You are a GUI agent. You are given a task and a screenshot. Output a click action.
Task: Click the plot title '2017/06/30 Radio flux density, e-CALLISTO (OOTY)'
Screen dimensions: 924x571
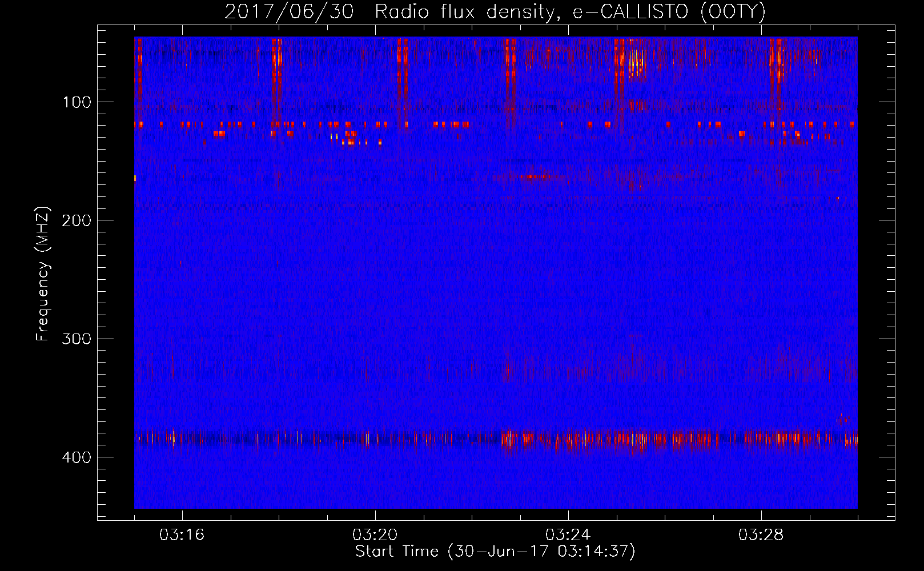[495, 11]
